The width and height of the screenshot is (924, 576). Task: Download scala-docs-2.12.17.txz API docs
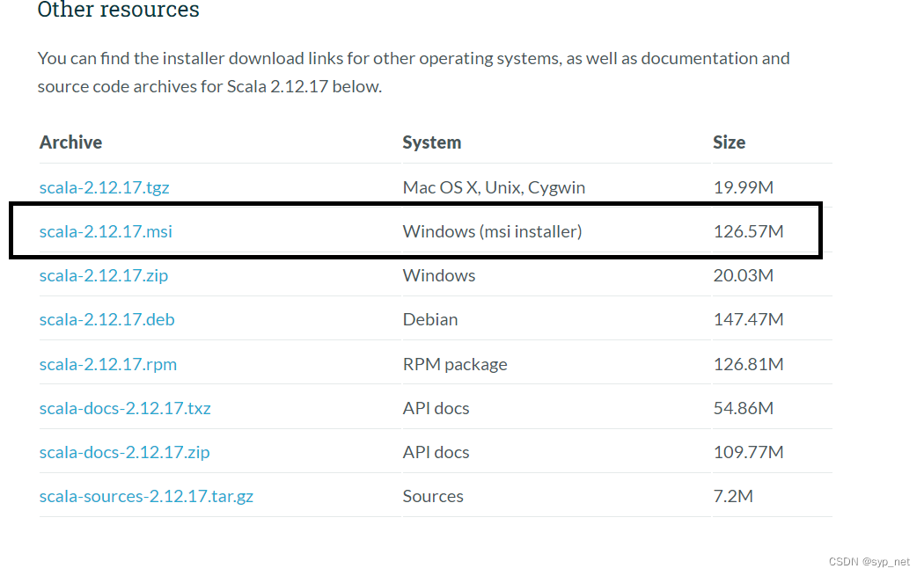[125, 408]
